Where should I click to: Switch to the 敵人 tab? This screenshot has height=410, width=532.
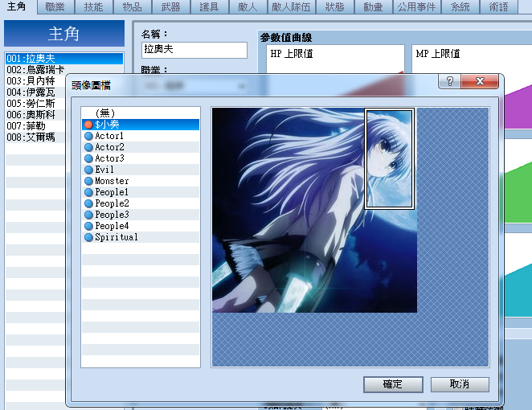(248, 6)
